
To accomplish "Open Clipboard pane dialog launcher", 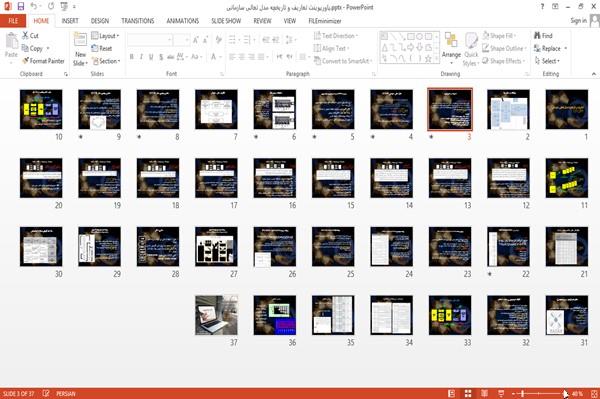I will coord(66,74).
